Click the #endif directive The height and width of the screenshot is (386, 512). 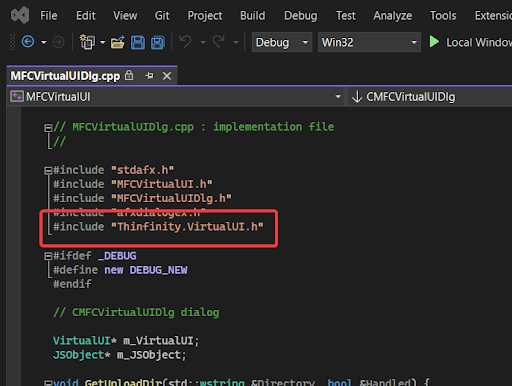pos(72,284)
